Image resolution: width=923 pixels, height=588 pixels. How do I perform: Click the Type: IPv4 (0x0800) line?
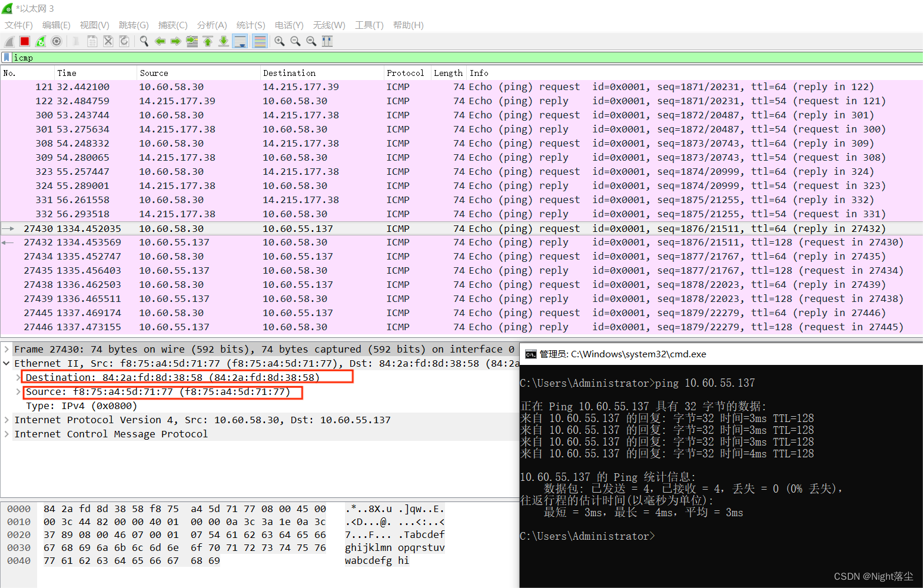pyautogui.click(x=81, y=406)
